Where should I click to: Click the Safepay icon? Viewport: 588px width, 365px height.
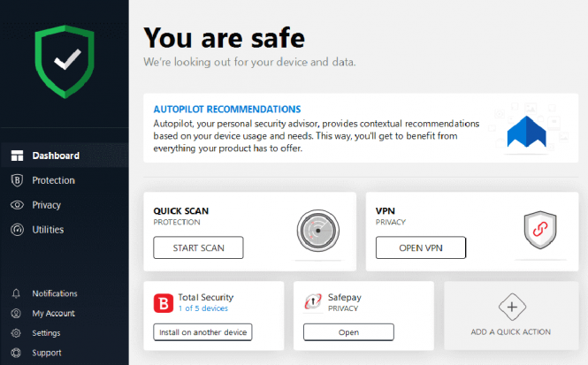tap(313, 301)
